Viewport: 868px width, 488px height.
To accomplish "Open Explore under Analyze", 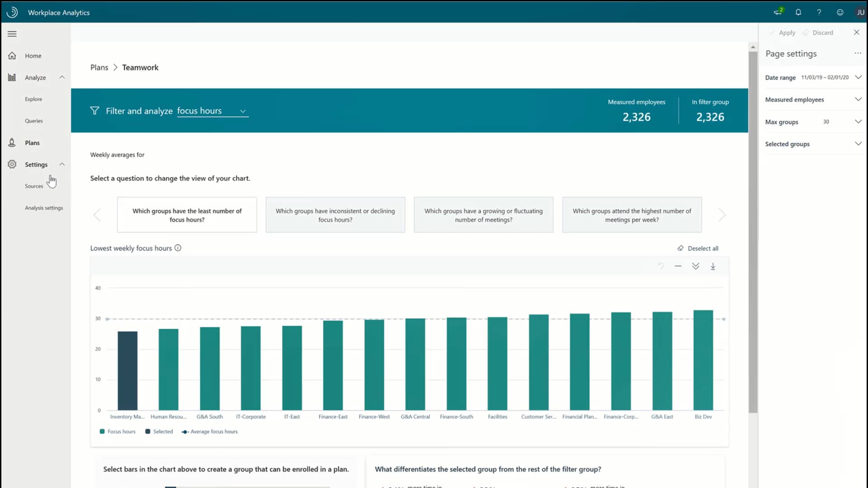I will [x=33, y=99].
